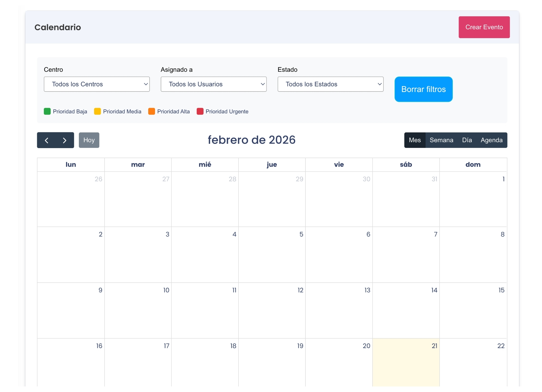Click the orange Prioridad Alta swatch

[x=152, y=111]
